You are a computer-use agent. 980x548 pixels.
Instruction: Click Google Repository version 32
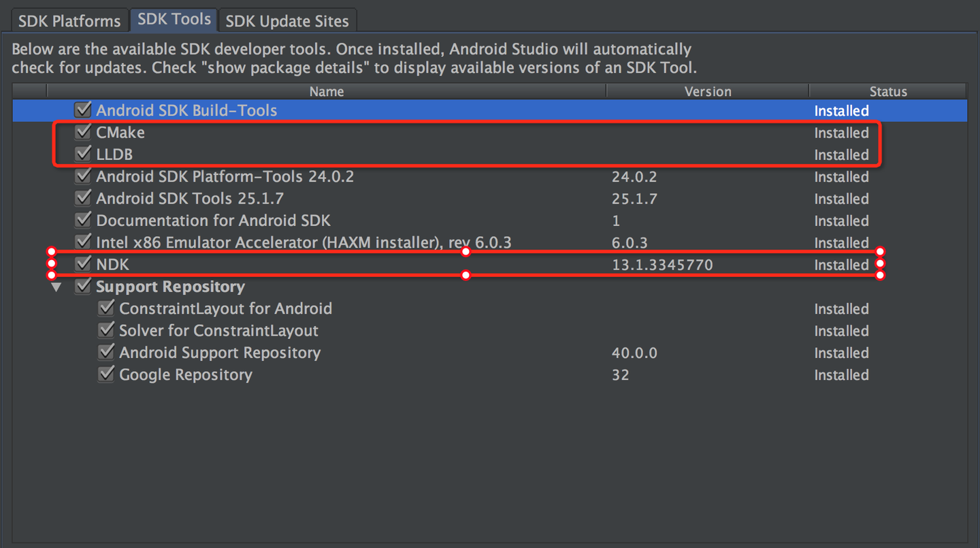620,375
